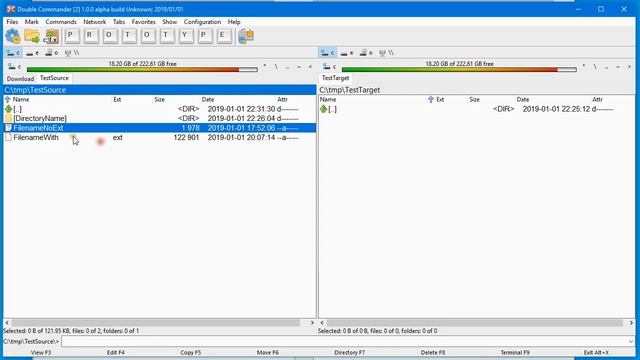This screenshot has width=640, height=360.
Task: Switch to the Download tab
Action: coord(20,79)
